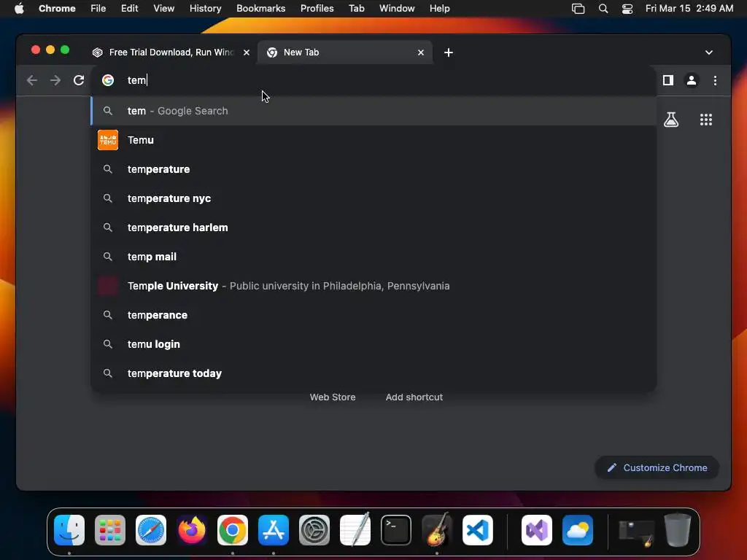Choose 'temperature nyc' suggestion
Viewport: 747px width, 560px height.
click(373, 198)
